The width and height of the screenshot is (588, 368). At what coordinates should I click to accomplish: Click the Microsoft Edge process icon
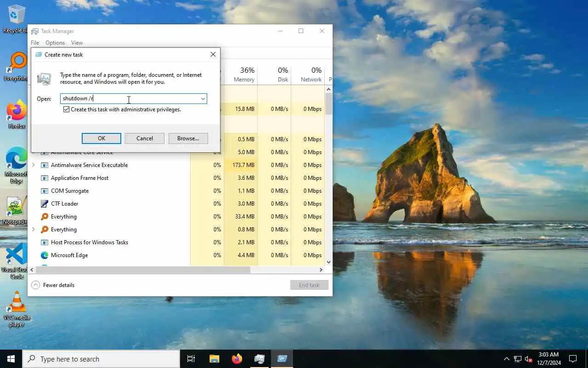click(45, 255)
